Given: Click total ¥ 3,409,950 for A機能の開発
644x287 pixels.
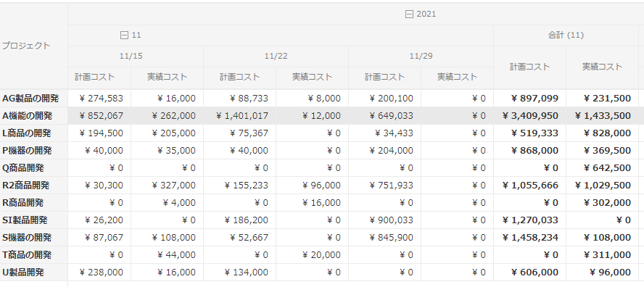Looking at the screenshot, I should (530, 116).
